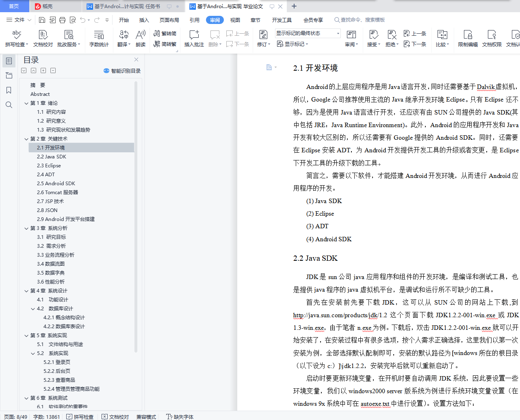Screen dimensions: 520x420
Task: Click the outline pane vertical scrollbar
Action: 136,217
